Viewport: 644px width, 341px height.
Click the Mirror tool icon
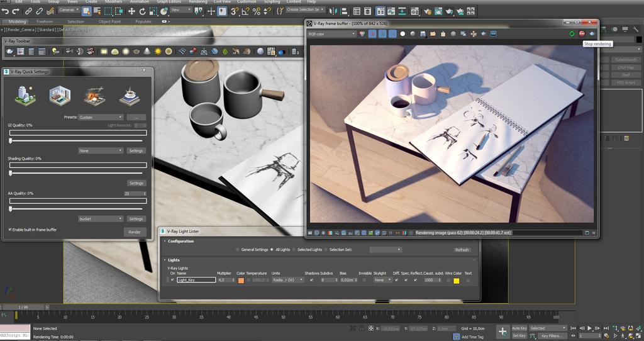(333, 11)
